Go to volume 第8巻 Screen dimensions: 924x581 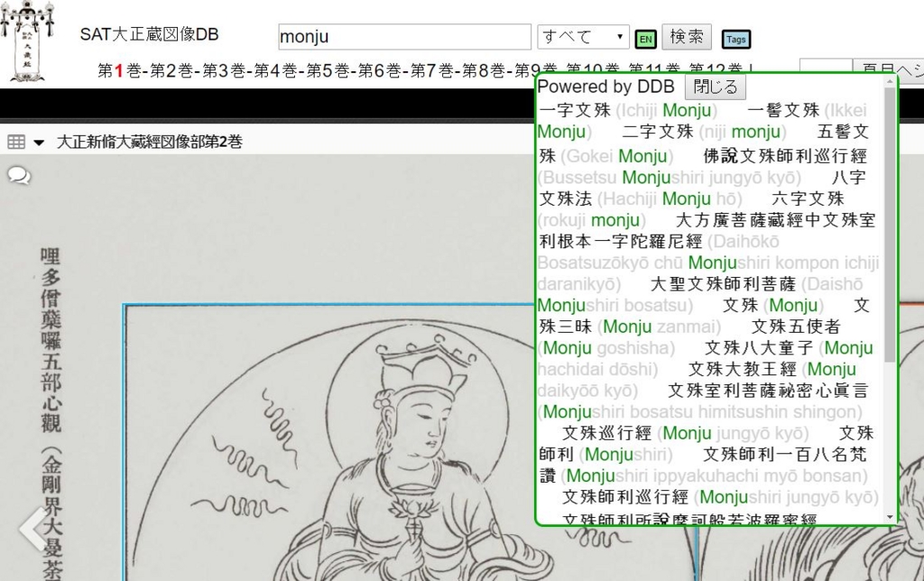pyautogui.click(x=484, y=70)
